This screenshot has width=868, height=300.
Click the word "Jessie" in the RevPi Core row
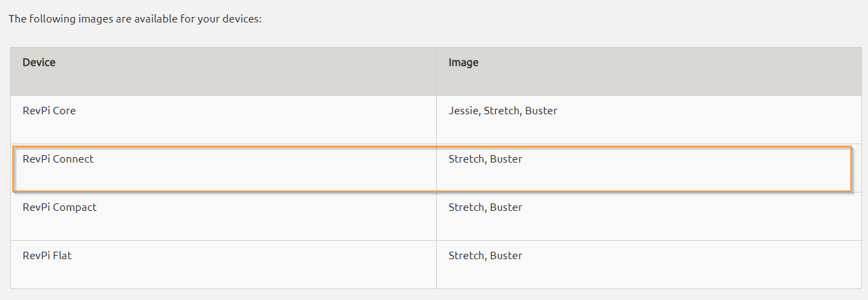point(464,111)
